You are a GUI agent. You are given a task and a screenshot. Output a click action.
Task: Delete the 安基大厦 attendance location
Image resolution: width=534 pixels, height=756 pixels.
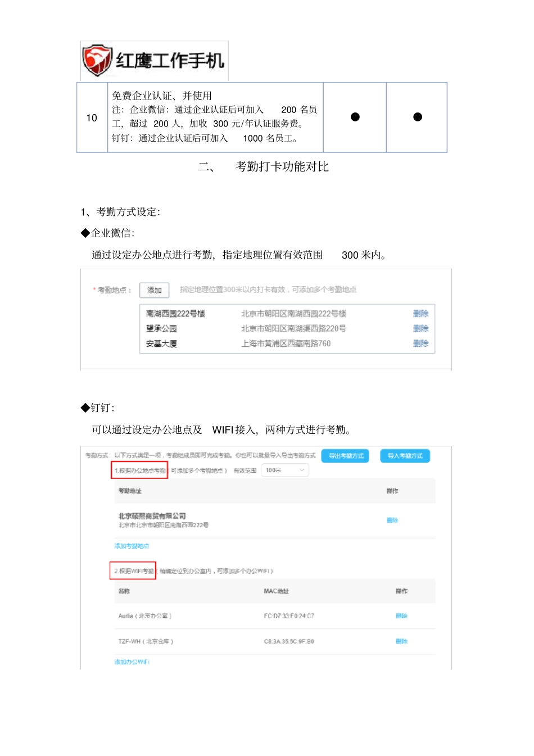coord(420,343)
